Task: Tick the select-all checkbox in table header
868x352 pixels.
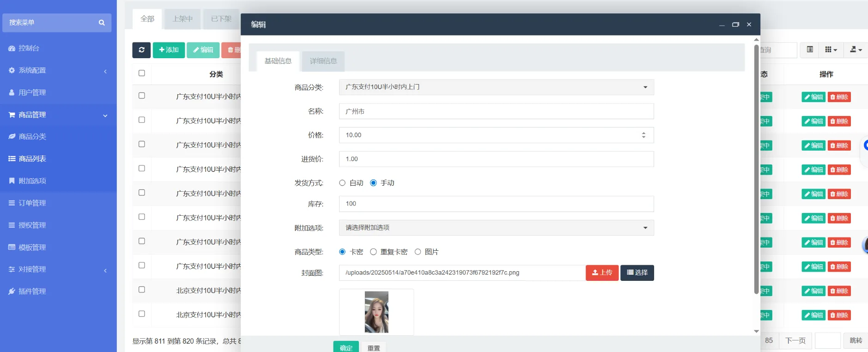Action: click(x=142, y=73)
